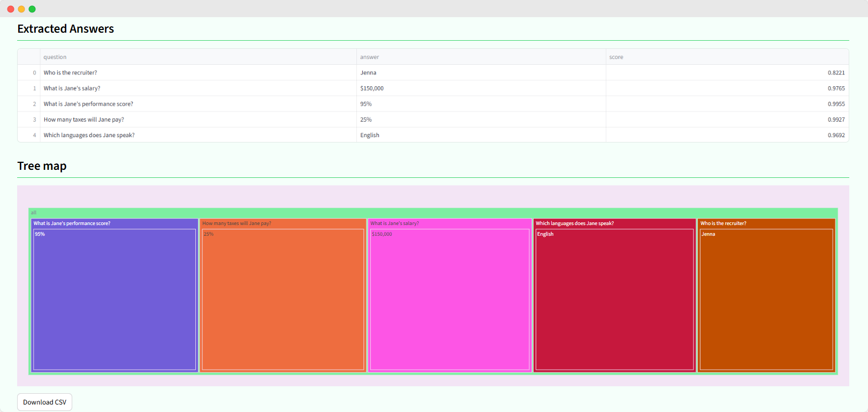
Task: Open red 'Which languages does Jane speak?' treemap header
Action: pyautogui.click(x=615, y=223)
